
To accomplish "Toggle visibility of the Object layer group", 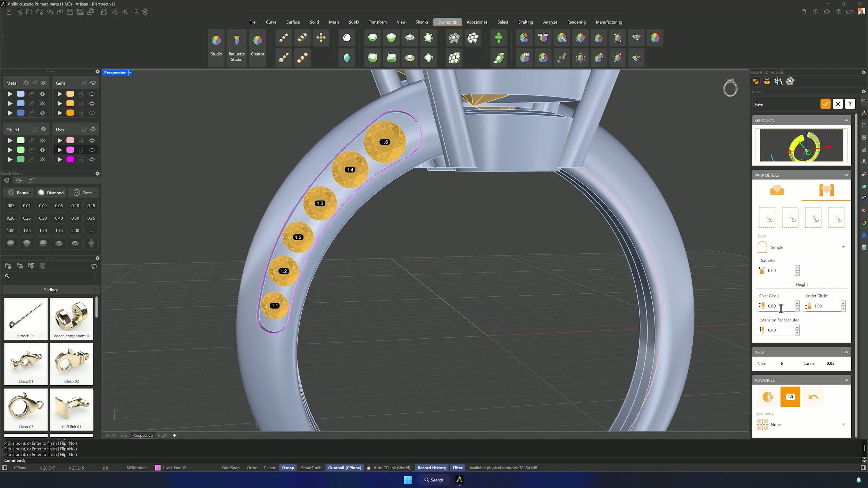I will (x=43, y=129).
